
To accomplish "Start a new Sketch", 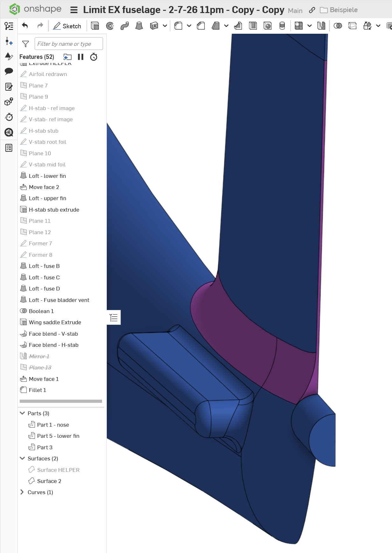I will [67, 26].
